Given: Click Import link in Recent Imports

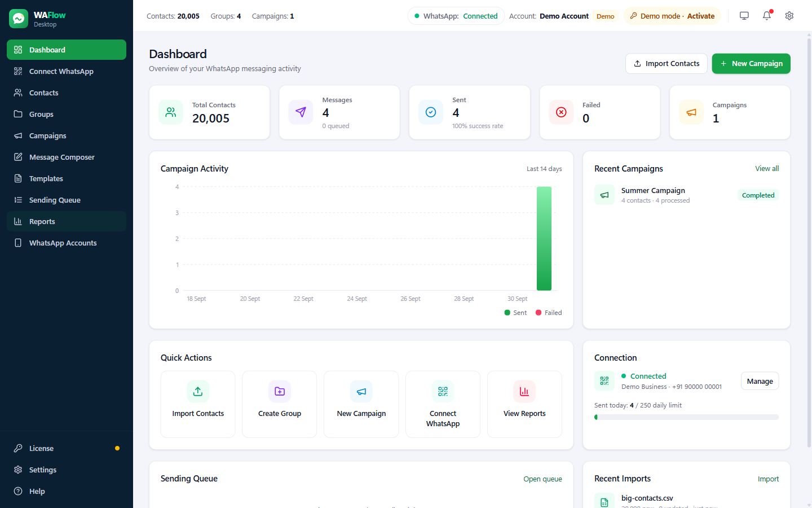Looking at the screenshot, I should pos(768,479).
